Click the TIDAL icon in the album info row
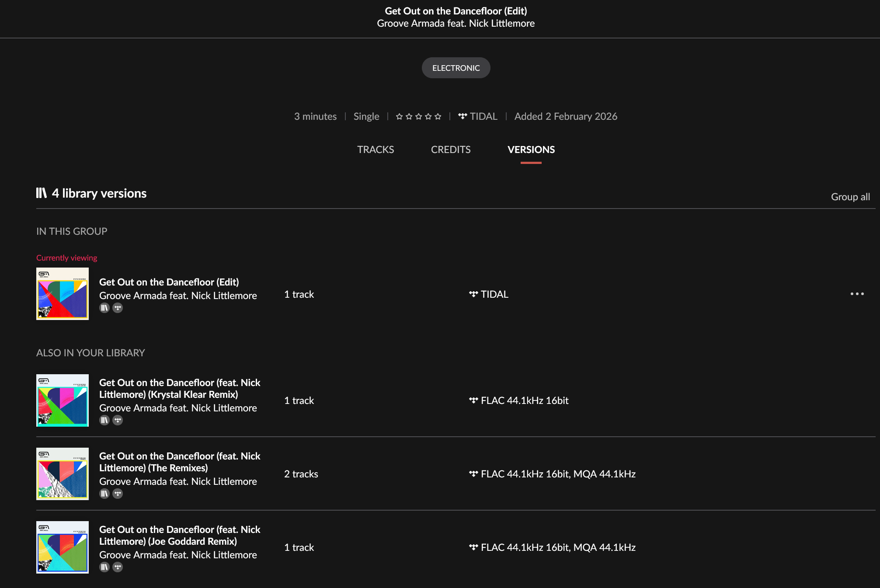 pos(463,116)
